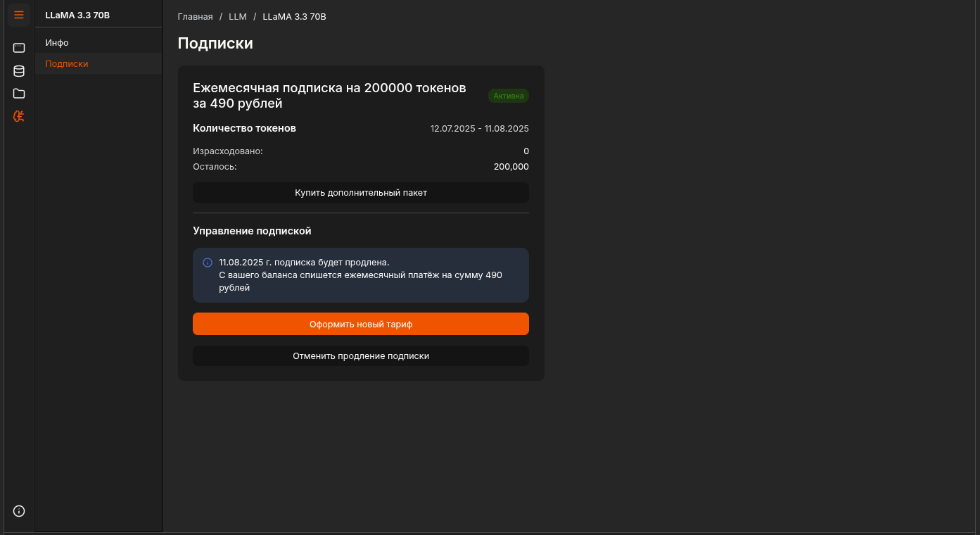Click the Управление подпиской heading
The height and width of the screenshot is (535, 980).
pos(252,231)
